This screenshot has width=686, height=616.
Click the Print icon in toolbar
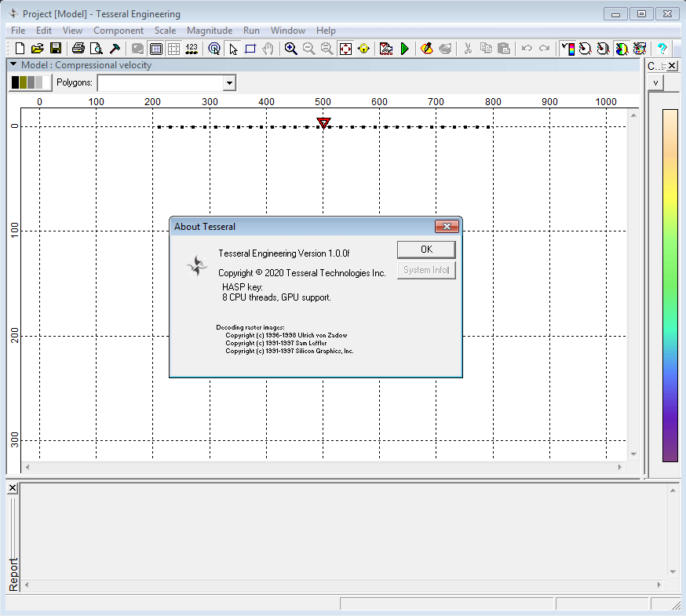[78, 49]
